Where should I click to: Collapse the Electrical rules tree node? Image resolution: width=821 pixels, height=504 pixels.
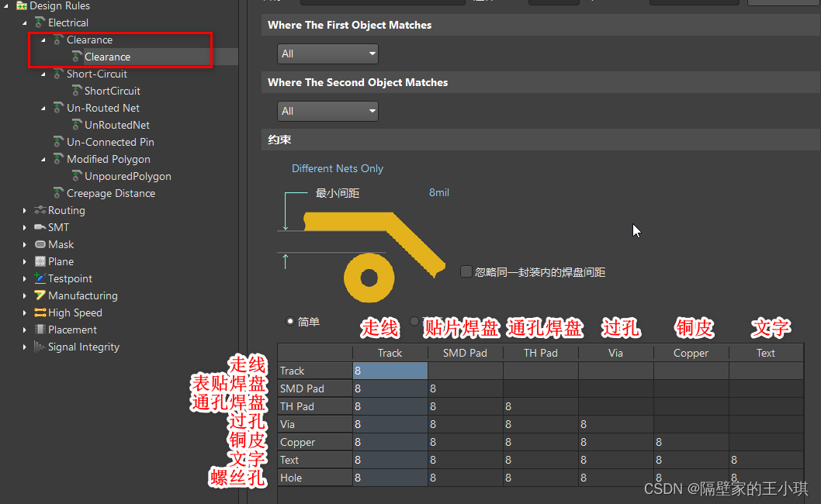(x=25, y=22)
